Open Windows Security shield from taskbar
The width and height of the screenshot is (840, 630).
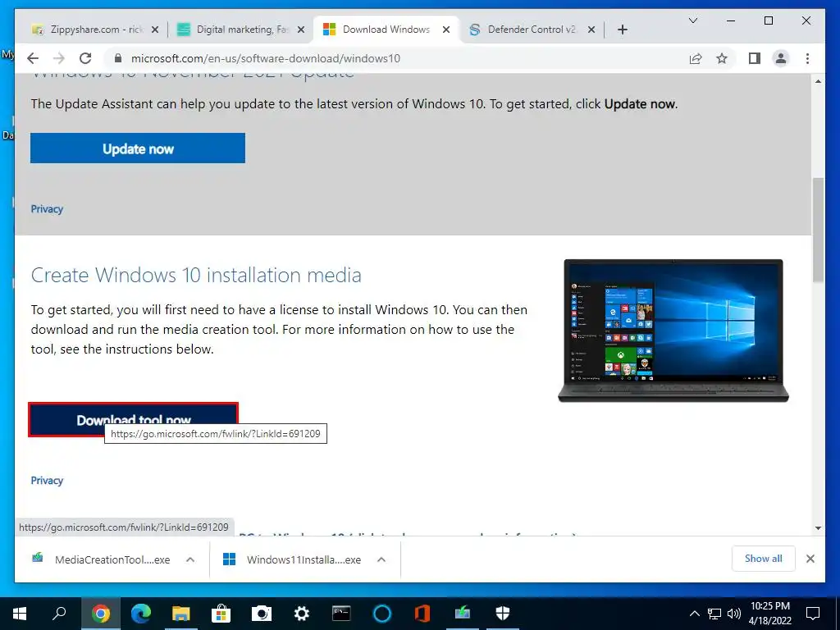(503, 614)
